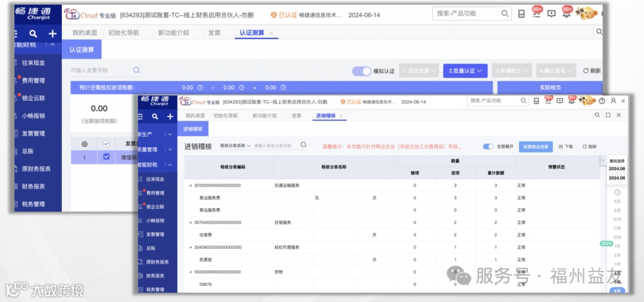Click 刷新 in the front window toolbar

click(589, 147)
